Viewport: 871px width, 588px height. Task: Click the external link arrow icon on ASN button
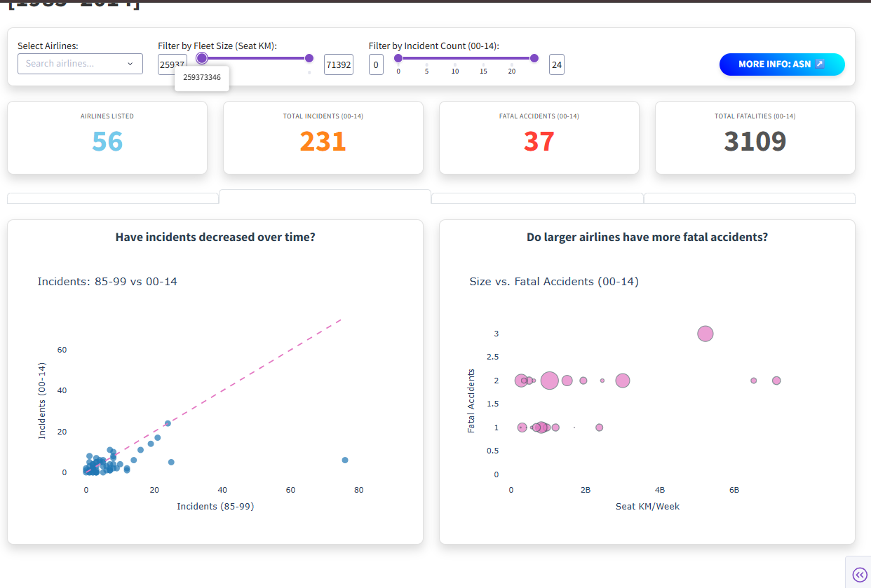coord(820,64)
